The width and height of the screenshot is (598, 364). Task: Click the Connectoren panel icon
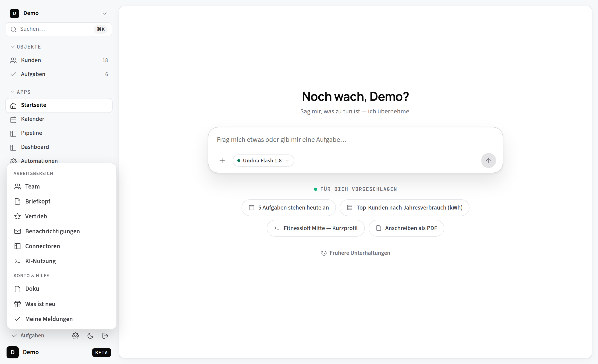[18, 246]
